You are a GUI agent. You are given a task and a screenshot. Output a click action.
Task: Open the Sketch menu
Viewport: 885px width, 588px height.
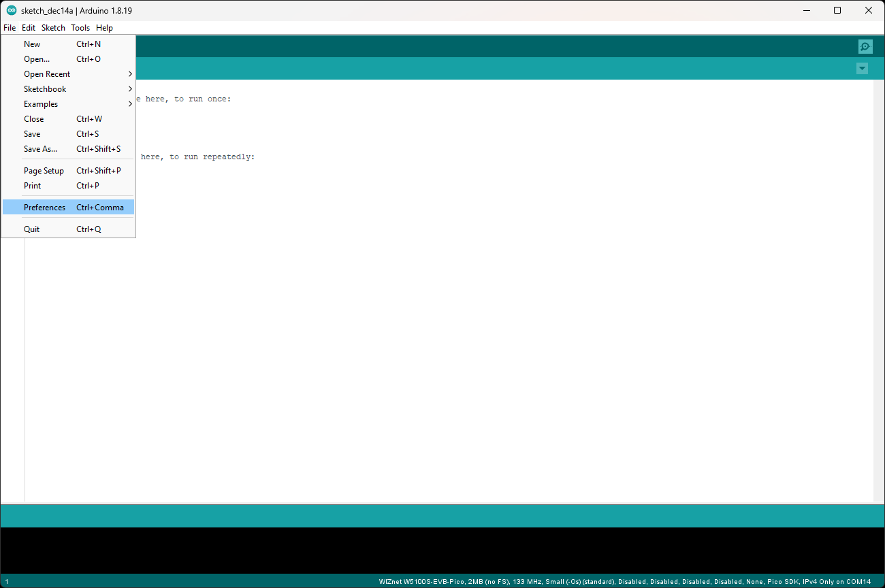coord(53,28)
